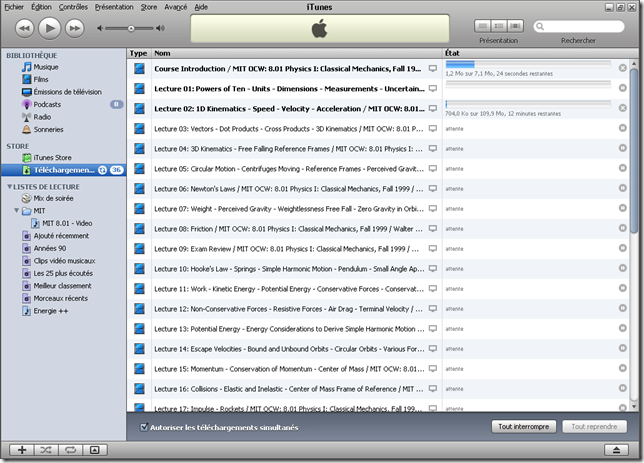Click Tout interrompre button
The height and width of the screenshot is (463, 644).
pos(524,427)
